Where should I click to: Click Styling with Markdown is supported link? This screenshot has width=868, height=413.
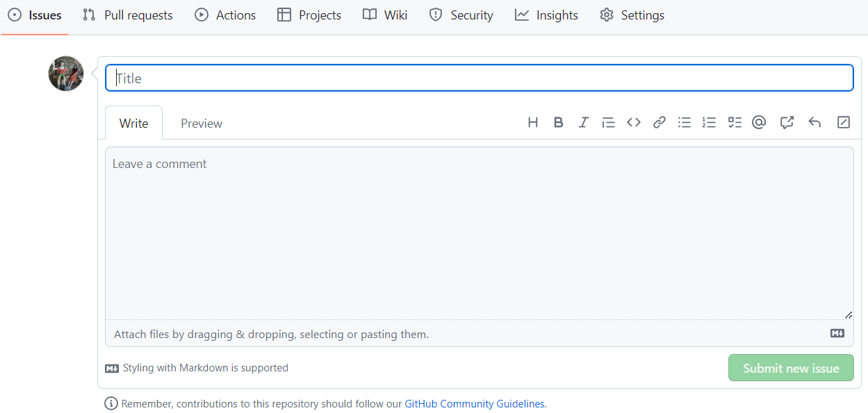tap(197, 368)
